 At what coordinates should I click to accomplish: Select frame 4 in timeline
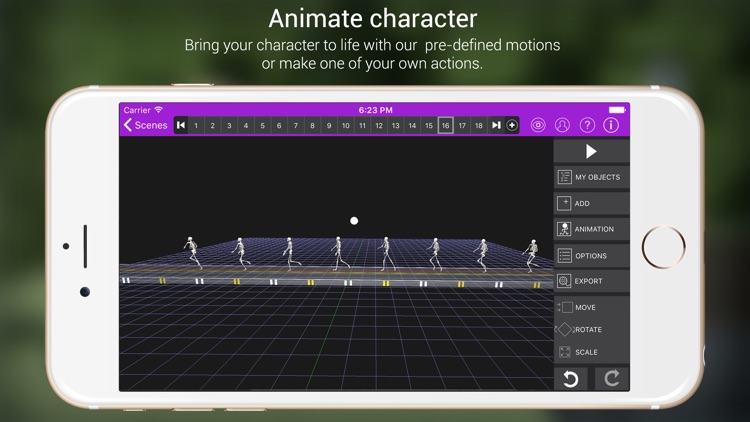pos(246,125)
